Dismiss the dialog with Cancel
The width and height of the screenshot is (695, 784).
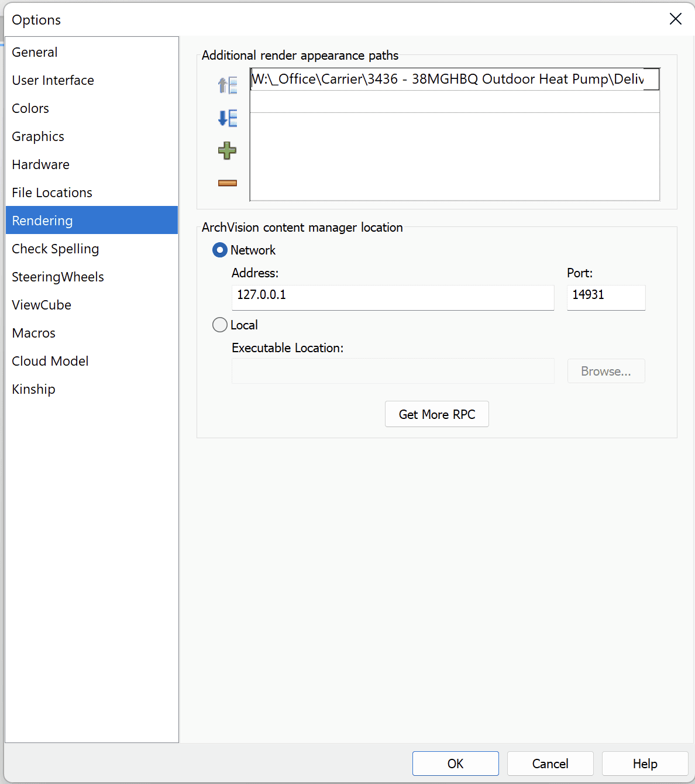[x=550, y=764]
